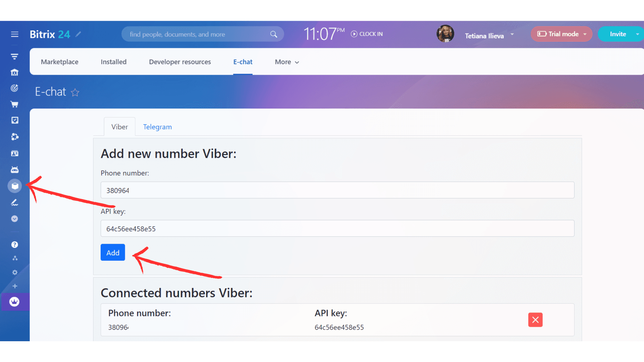Add E-chat to favorites with star
This screenshot has width=644, height=362.
click(x=75, y=92)
